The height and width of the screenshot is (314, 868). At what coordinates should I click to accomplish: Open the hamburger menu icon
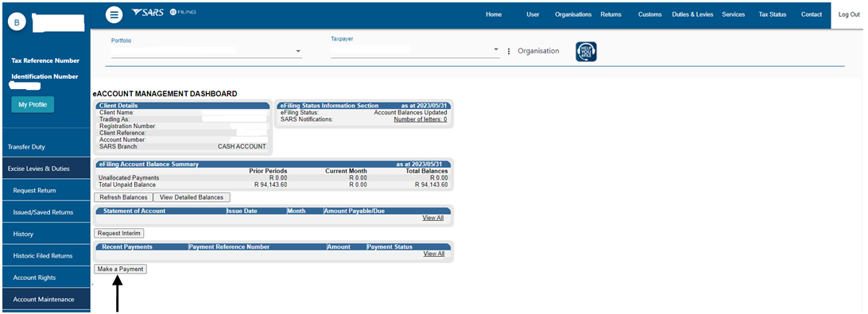coord(114,15)
